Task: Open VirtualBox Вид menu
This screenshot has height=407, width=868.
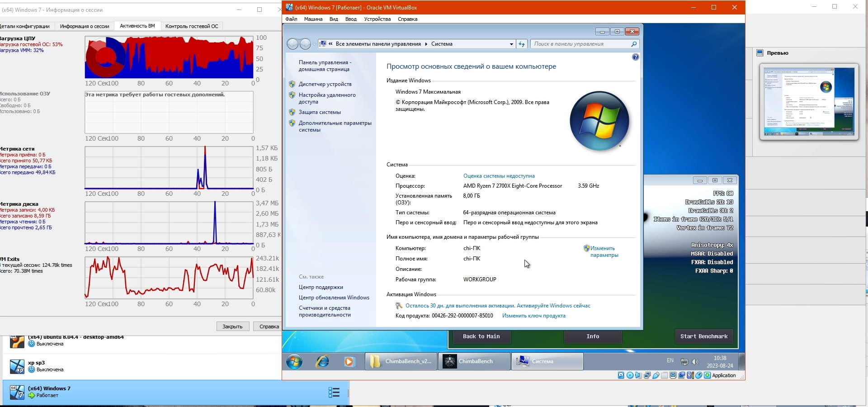Action: 334,19
